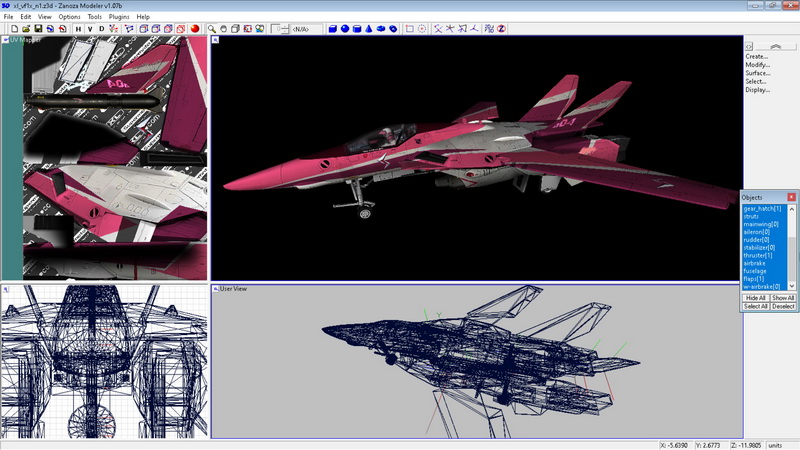Toggle the D axis constraint button
Image resolution: width=800 pixels, height=450 pixels.
[102, 29]
